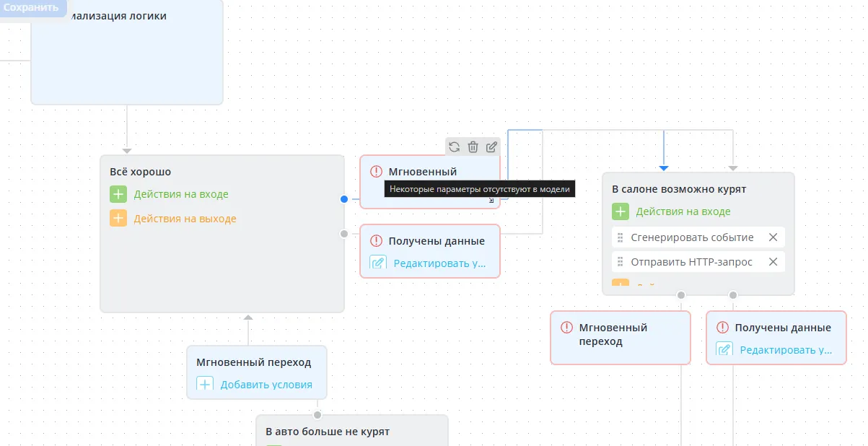Open Добавить условия in Мгновенный переход
Viewport: 868px width, 446px height.
(x=266, y=385)
